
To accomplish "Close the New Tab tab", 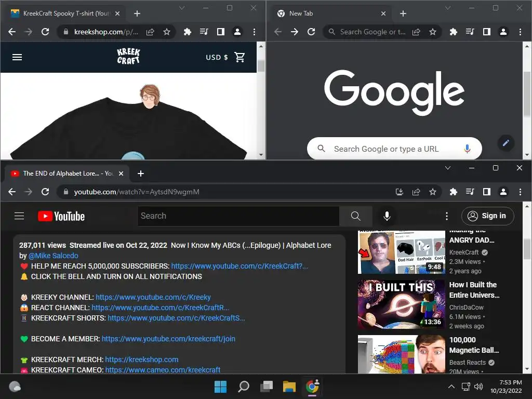I will pos(383,14).
